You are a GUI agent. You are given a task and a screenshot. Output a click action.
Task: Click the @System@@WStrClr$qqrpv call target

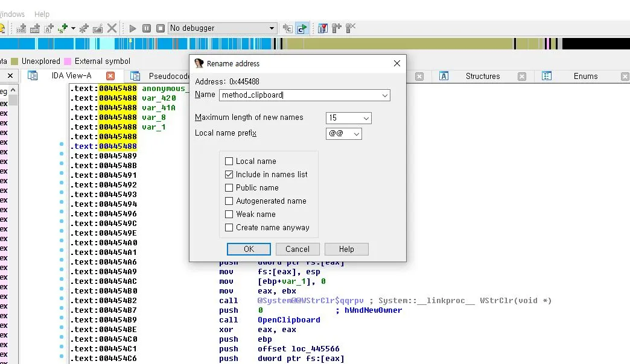coord(311,301)
